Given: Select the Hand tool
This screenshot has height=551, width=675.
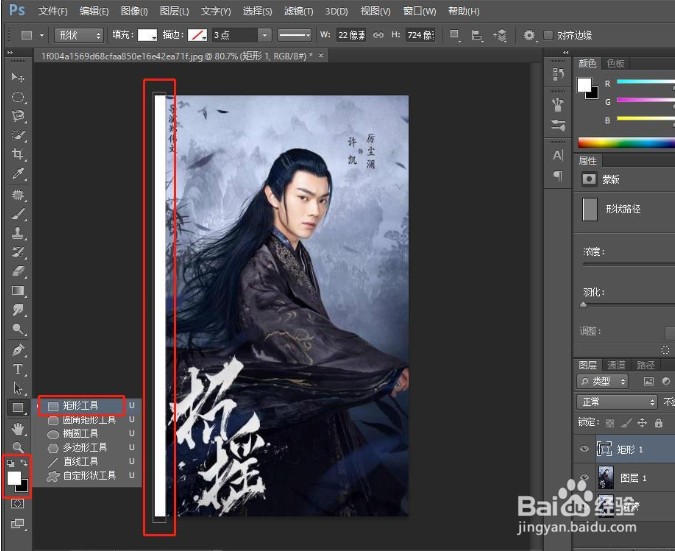Looking at the screenshot, I should pos(18,429).
